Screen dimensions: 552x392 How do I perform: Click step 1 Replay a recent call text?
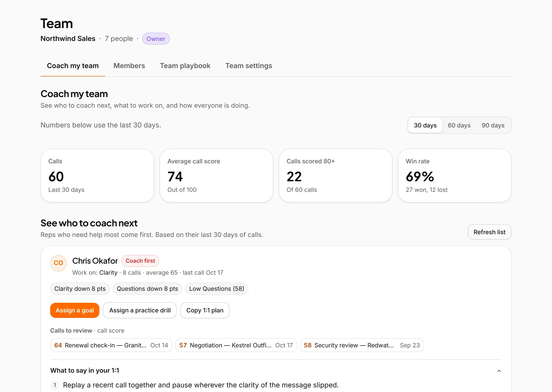coord(201,385)
